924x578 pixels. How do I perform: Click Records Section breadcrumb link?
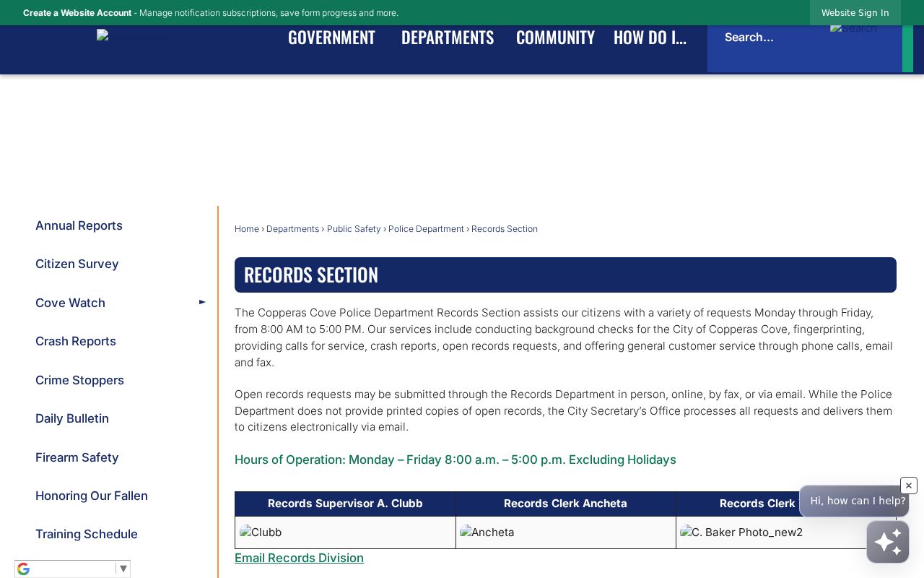click(x=505, y=229)
